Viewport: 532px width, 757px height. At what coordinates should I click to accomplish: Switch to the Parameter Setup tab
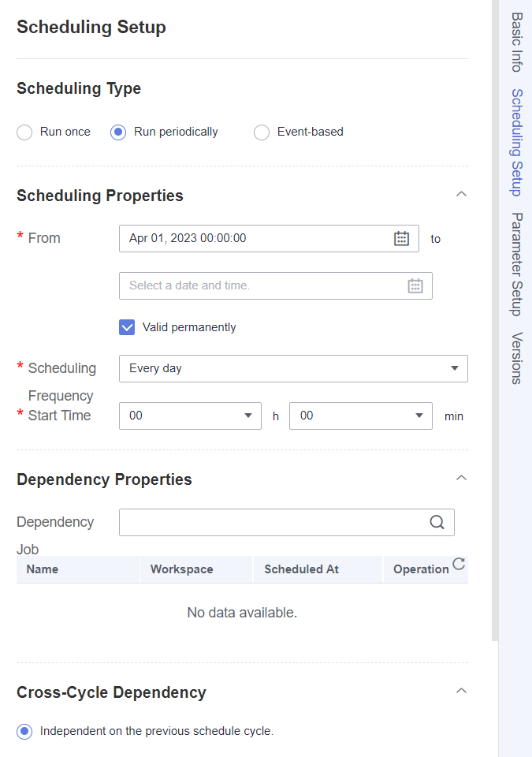pos(516,265)
